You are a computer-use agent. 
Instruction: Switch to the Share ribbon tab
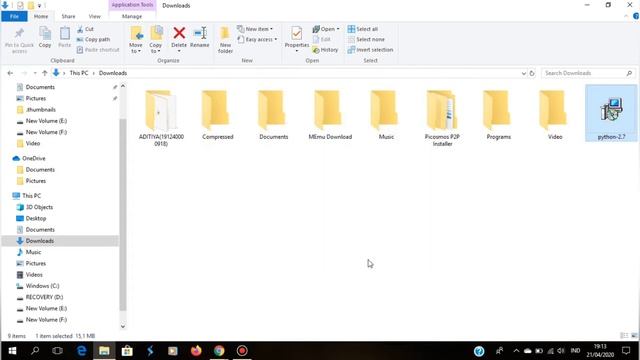[68, 16]
